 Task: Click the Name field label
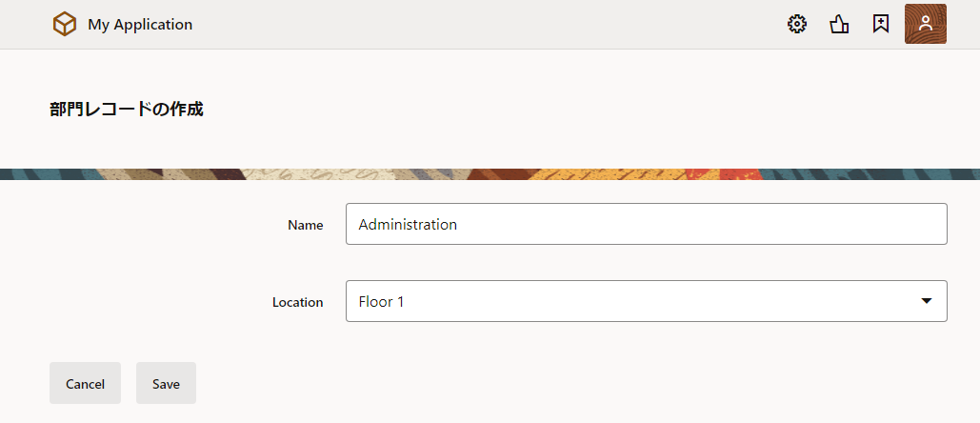(x=305, y=225)
